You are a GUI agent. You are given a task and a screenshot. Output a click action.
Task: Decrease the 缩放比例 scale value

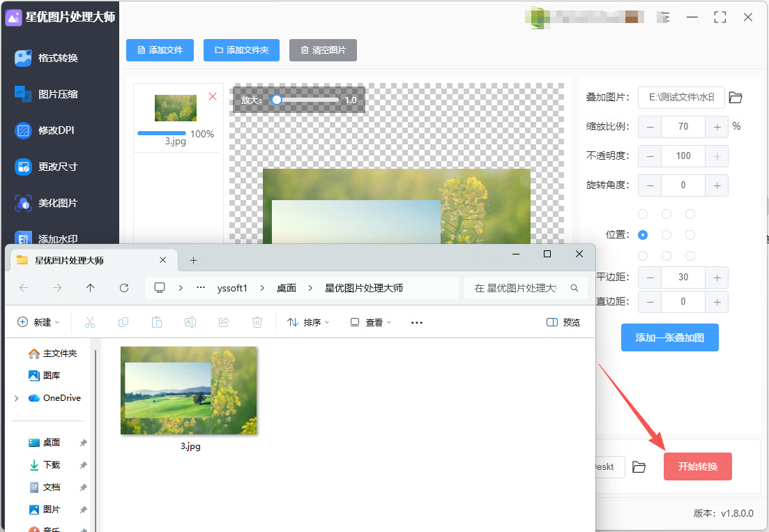pos(650,127)
